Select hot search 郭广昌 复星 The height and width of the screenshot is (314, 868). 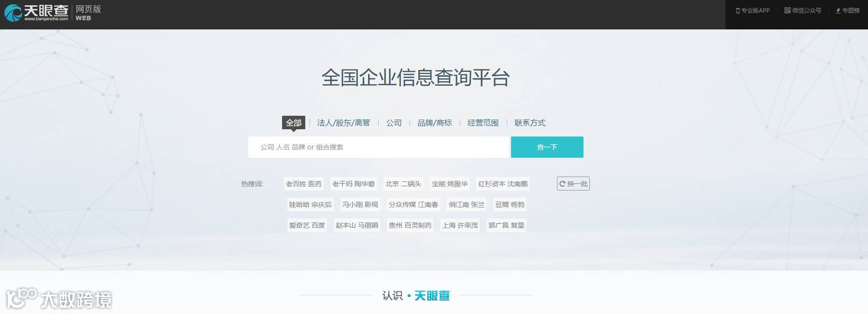pyautogui.click(x=506, y=225)
